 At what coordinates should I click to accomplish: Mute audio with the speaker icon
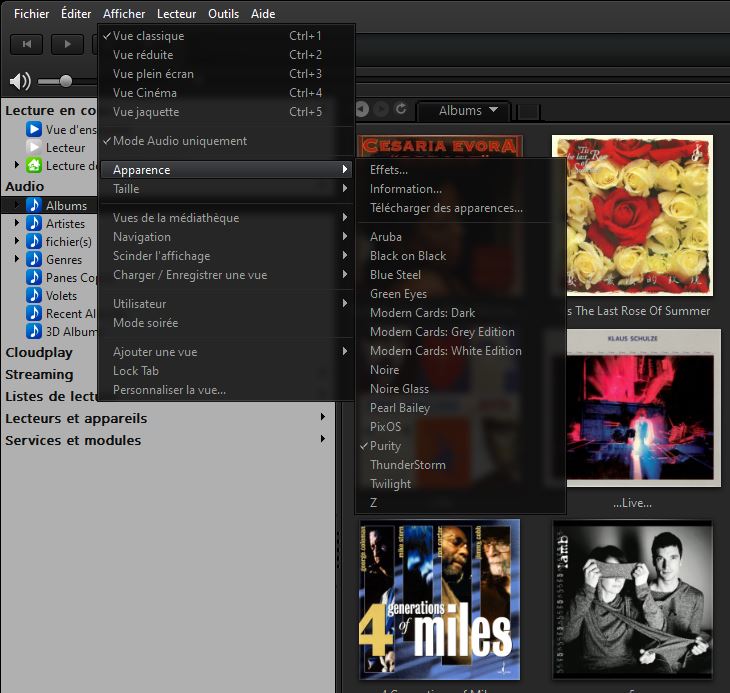19,81
